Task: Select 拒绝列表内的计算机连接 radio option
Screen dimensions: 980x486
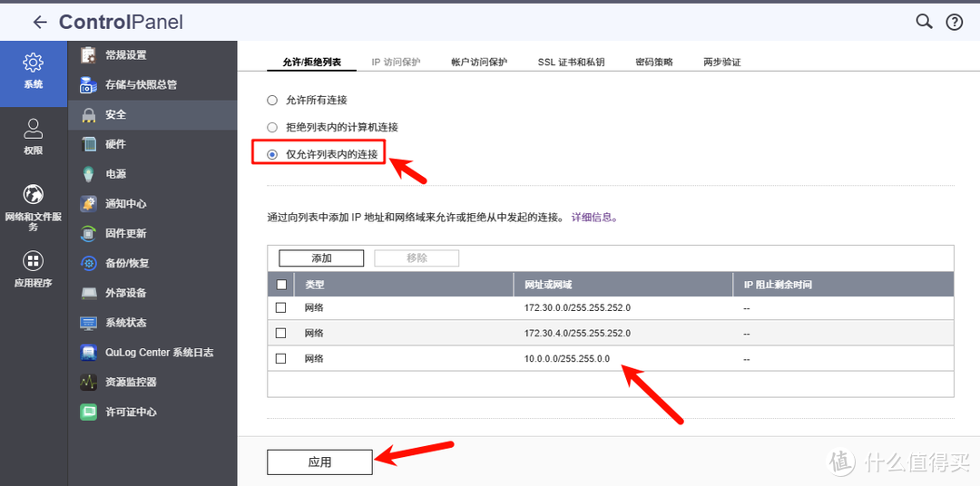Action: [x=272, y=127]
